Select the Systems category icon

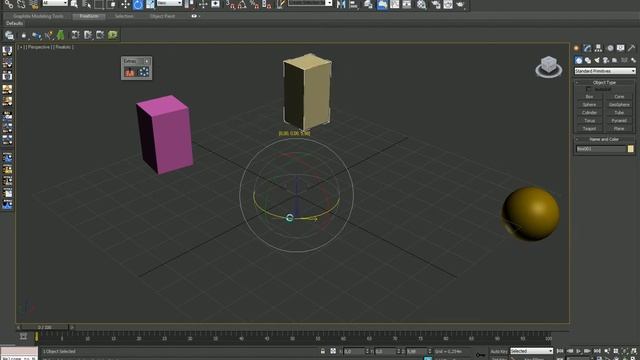[633, 60]
